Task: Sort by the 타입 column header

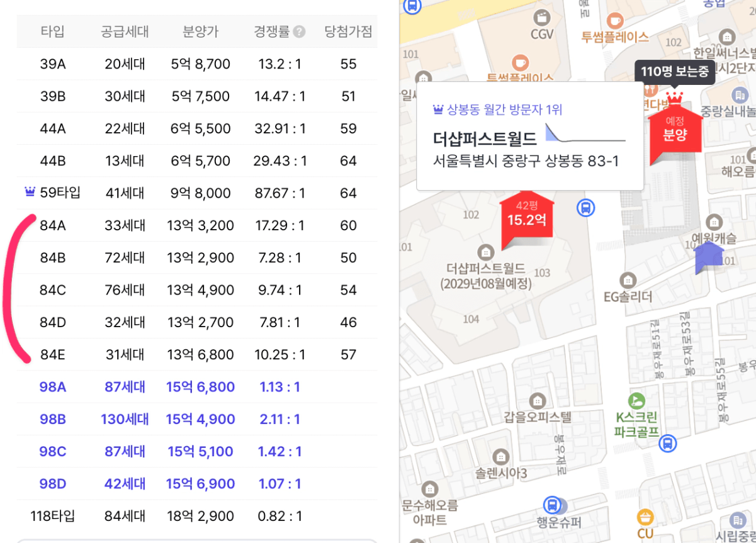Action: point(52,31)
